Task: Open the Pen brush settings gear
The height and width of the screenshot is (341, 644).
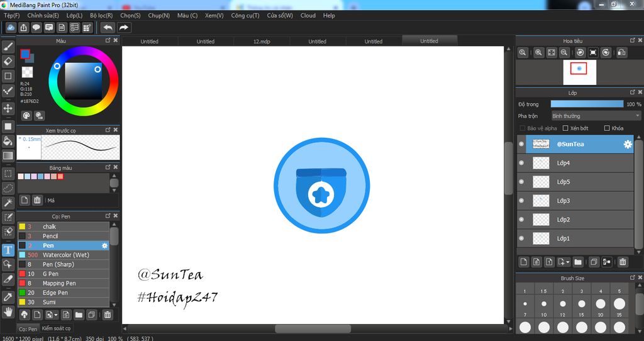Action: (105, 246)
